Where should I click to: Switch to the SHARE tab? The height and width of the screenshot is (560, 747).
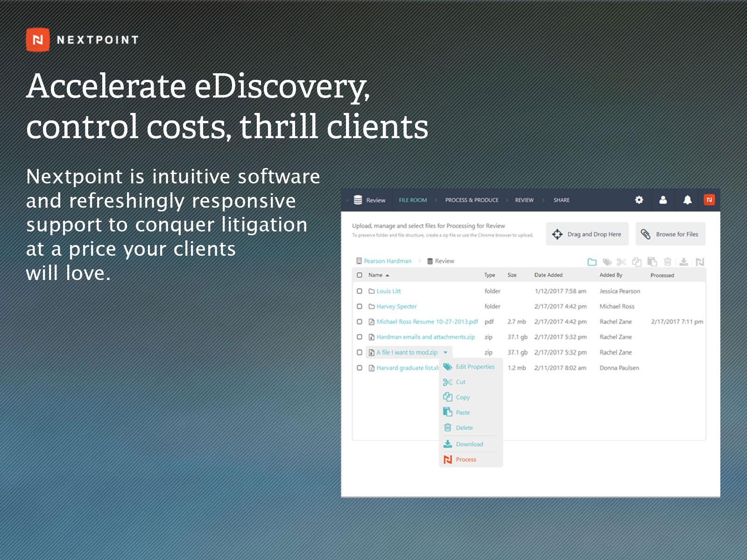561,200
